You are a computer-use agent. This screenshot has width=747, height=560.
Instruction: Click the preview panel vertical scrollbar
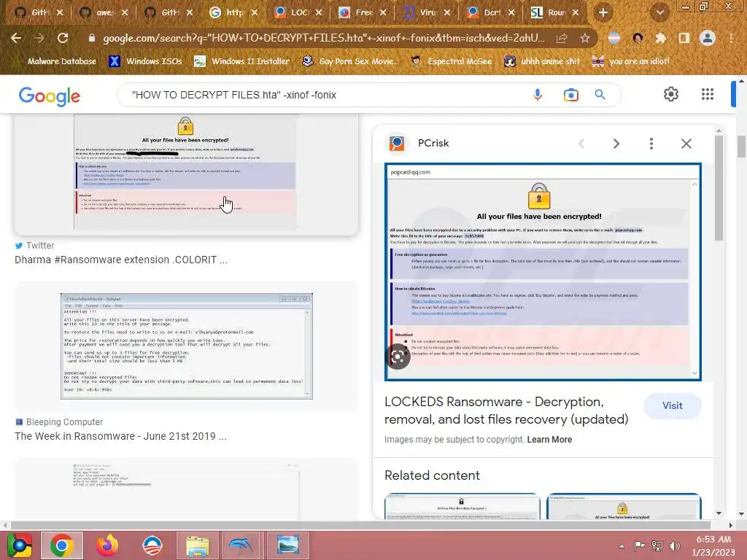point(719,188)
